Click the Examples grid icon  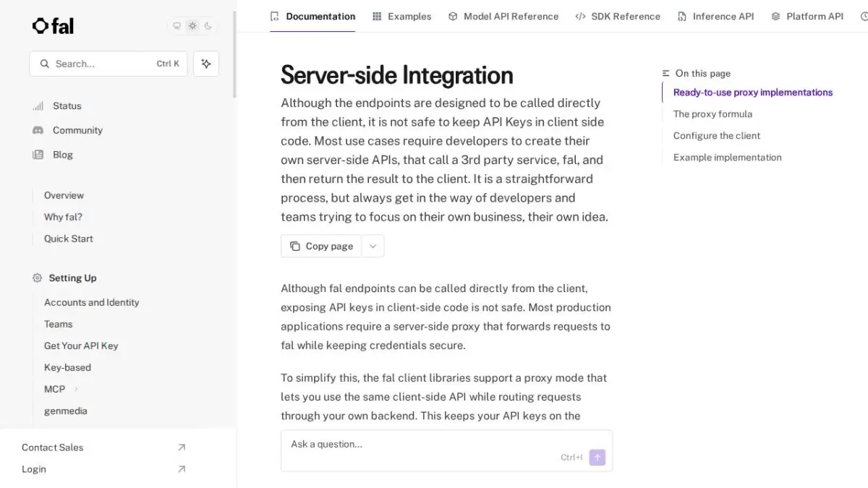(x=377, y=16)
